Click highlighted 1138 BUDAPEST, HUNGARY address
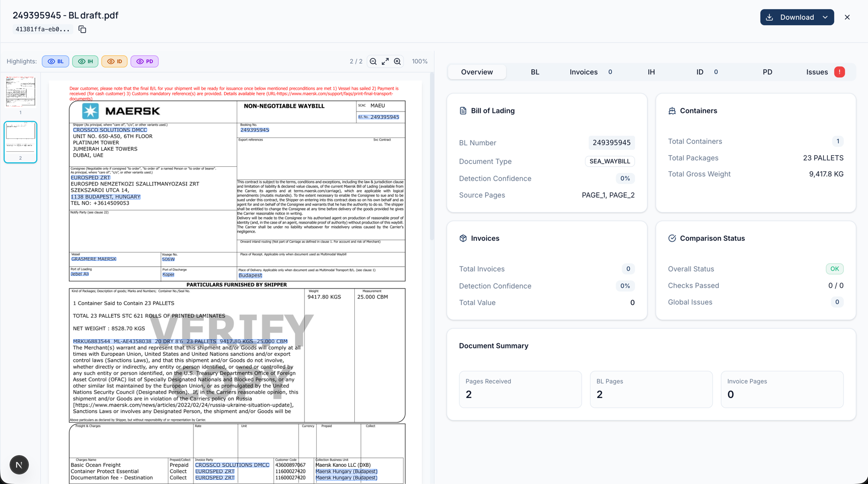This screenshot has height=484, width=868. 106,197
